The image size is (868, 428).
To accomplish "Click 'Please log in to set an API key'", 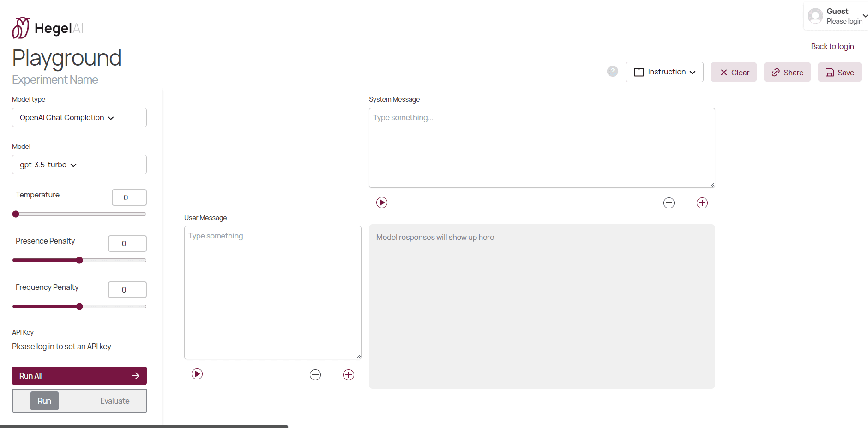I will point(61,346).
